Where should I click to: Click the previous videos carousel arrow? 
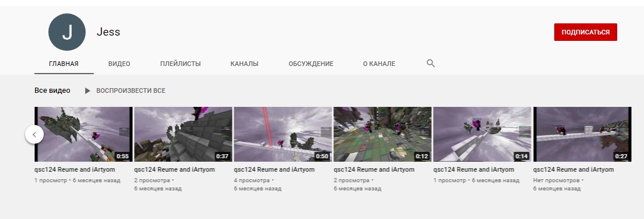click(x=34, y=134)
